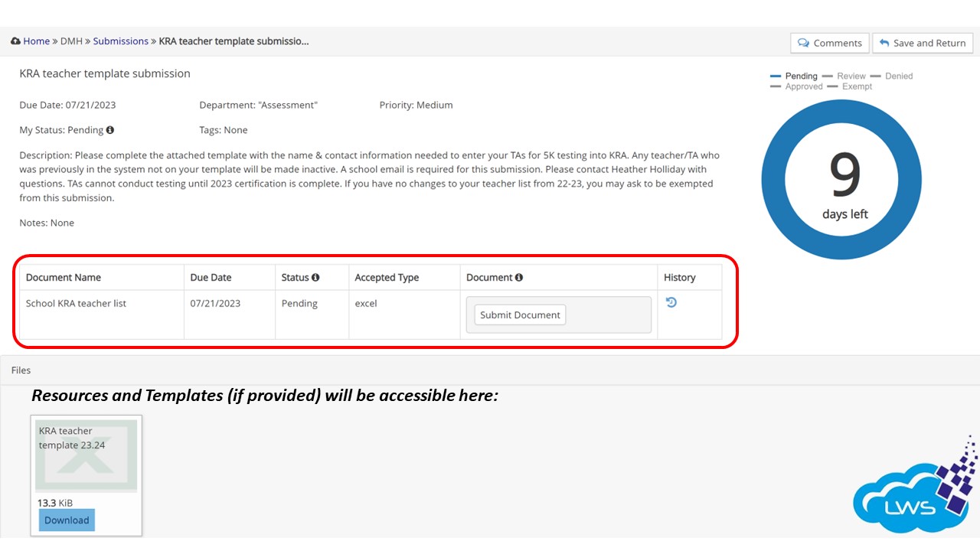Open Comments button
Screen dimensions: 980x551
pos(829,43)
